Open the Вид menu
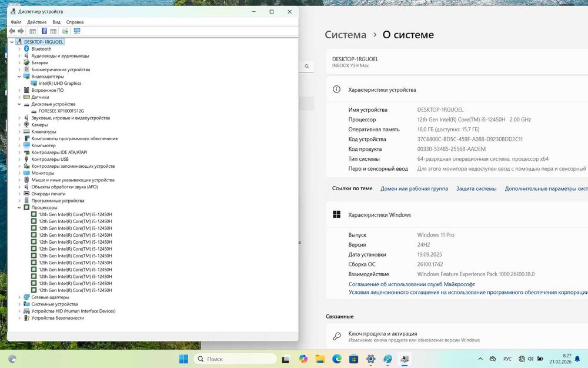Viewport: 588px width, 368px height. pyautogui.click(x=56, y=22)
